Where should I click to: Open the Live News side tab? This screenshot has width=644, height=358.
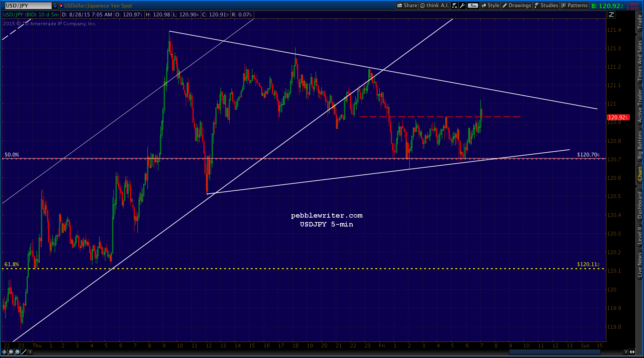click(x=640, y=265)
